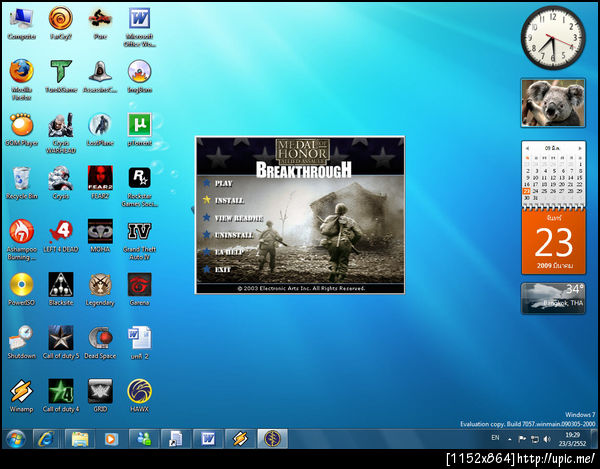Open Ashampoo Burning Studio icon
The width and height of the screenshot is (600, 469).
click(x=21, y=239)
